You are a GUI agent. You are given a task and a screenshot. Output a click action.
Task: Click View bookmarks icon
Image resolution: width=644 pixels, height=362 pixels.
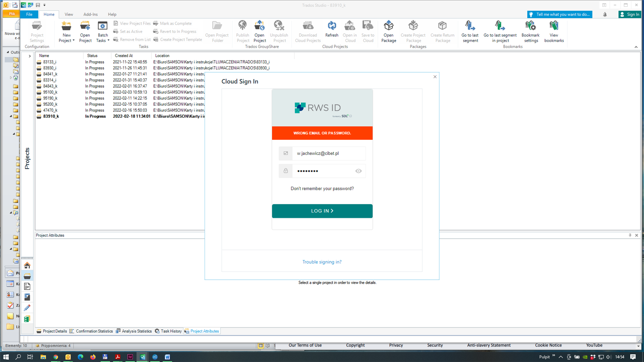[x=554, y=26]
